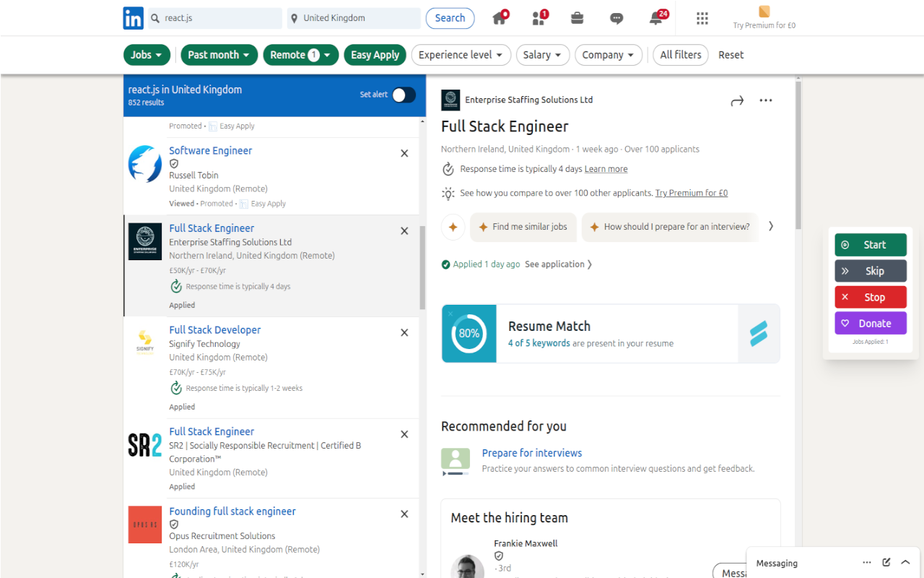
Task: Dismiss the Software Engineer job card
Action: pos(404,153)
